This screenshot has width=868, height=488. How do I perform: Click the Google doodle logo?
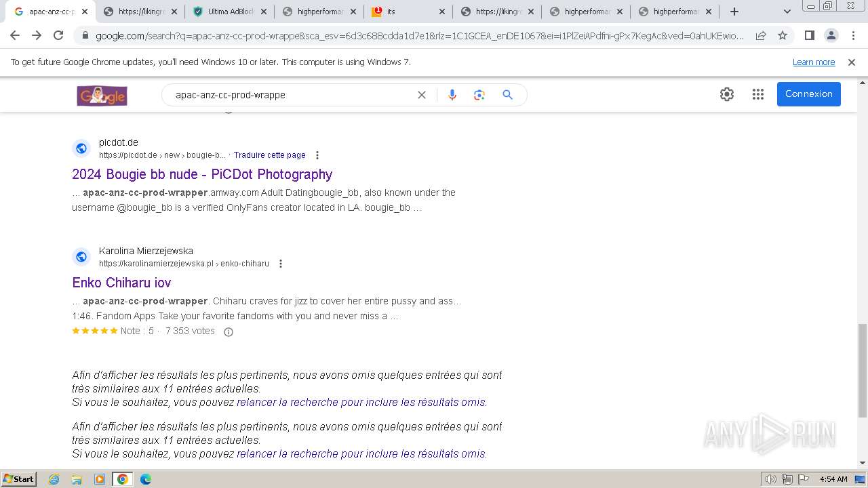point(102,96)
